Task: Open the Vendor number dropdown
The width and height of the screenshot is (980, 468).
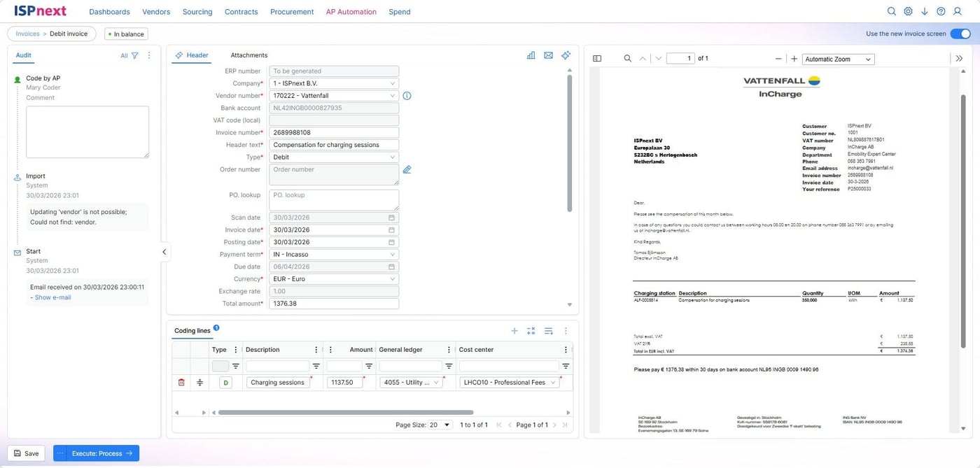Action: pyautogui.click(x=334, y=96)
